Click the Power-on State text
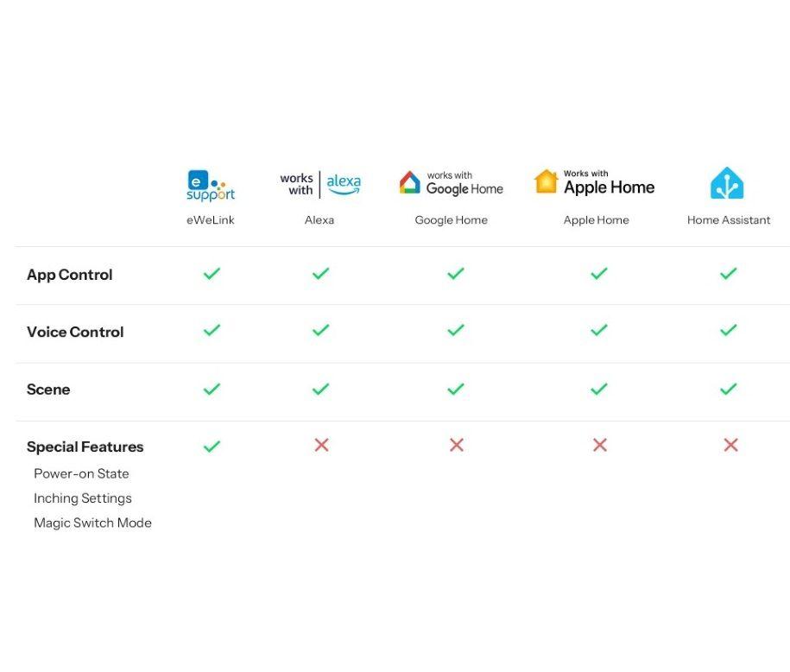The height and width of the screenshot is (672, 790). pyautogui.click(x=81, y=473)
